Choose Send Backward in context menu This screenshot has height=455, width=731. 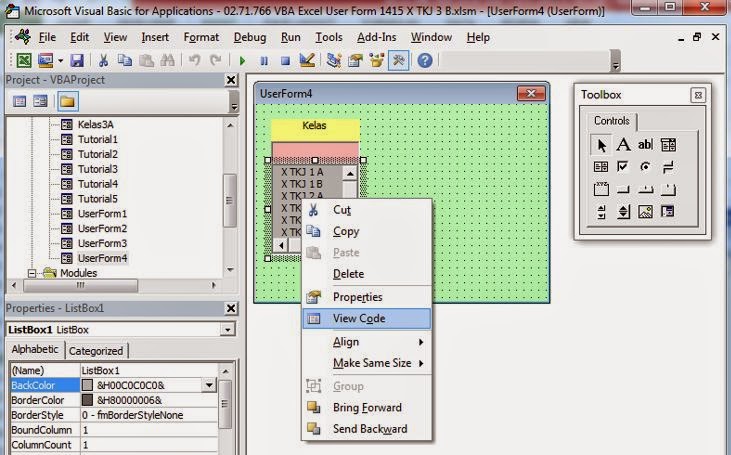pyautogui.click(x=366, y=429)
